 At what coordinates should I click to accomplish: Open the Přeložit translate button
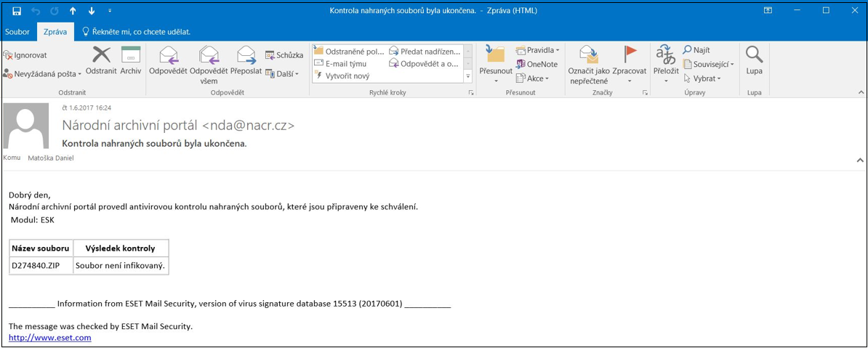click(x=666, y=65)
